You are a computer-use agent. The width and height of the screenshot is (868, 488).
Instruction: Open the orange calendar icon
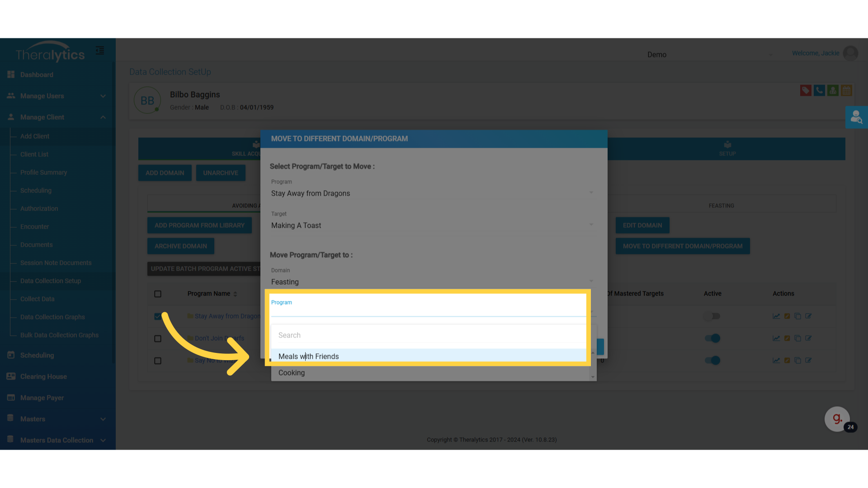pyautogui.click(x=846, y=90)
